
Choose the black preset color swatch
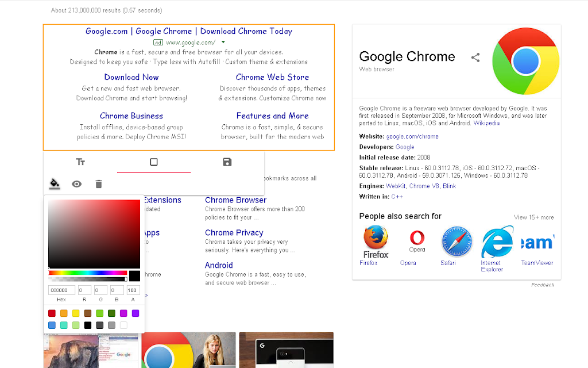pyautogui.click(x=88, y=325)
